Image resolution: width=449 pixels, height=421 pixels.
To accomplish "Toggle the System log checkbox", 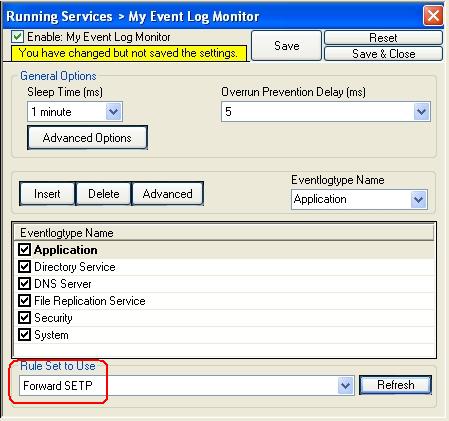I will [24, 334].
